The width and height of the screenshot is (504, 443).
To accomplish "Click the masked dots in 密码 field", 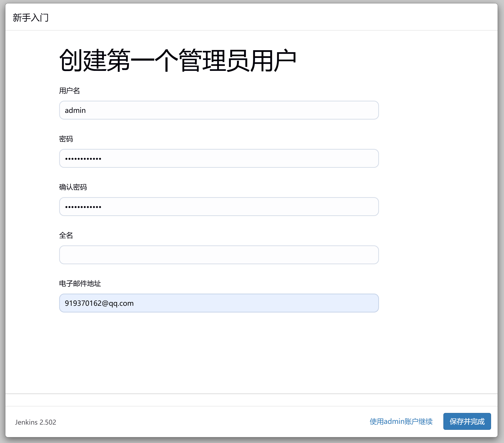I will pyautogui.click(x=83, y=159).
